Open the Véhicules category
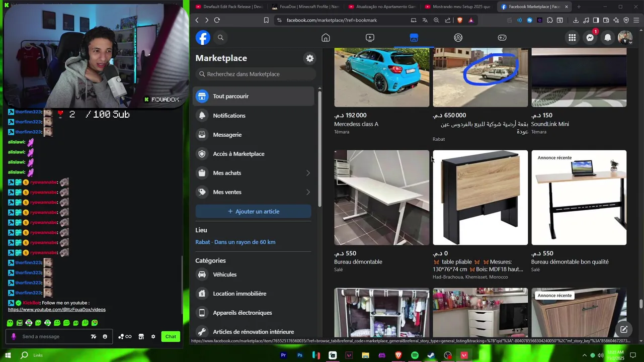Image resolution: width=644 pixels, height=362 pixels. pos(254,275)
